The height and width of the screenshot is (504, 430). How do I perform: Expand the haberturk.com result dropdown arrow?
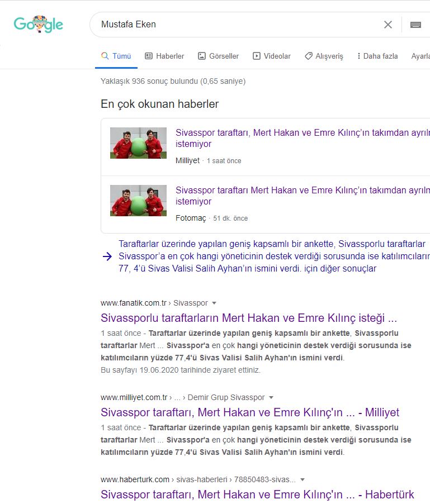(x=303, y=479)
